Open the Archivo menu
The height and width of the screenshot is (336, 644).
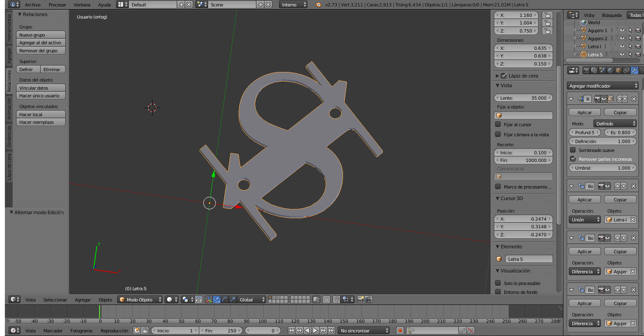tap(33, 5)
